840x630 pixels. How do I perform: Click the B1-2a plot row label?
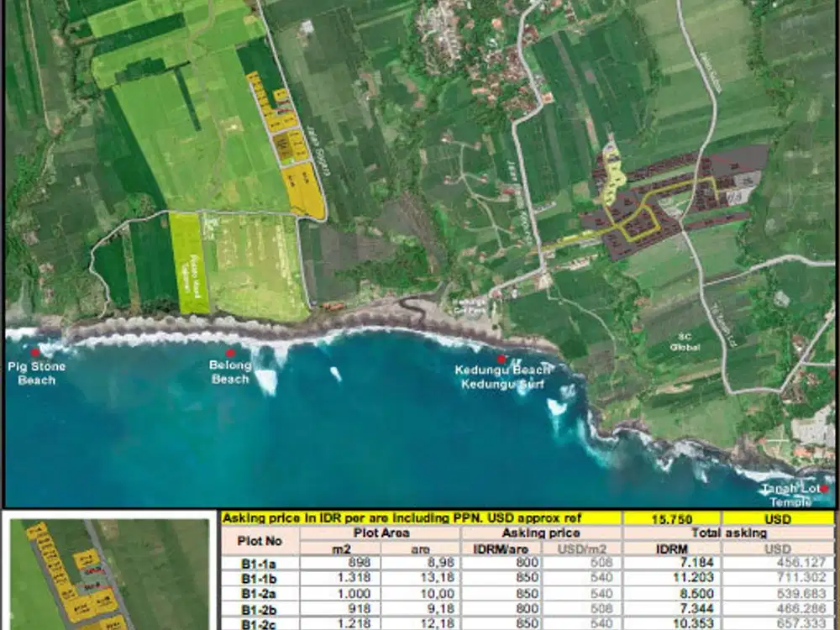pos(260,592)
